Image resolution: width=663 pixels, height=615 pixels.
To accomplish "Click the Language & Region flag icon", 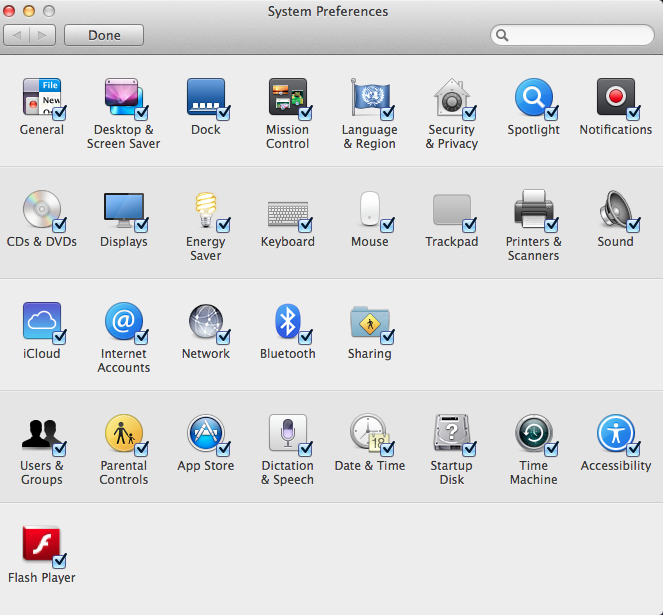I will click(370, 97).
